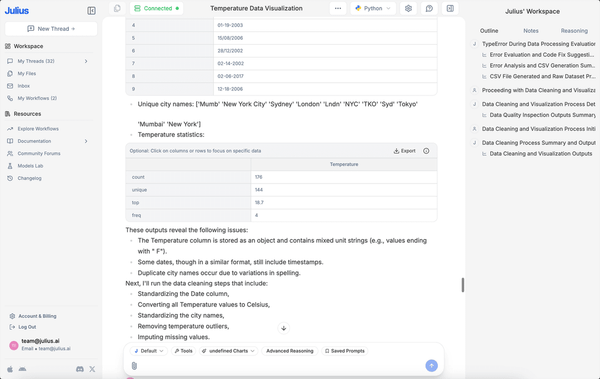This screenshot has width=600, height=379.
Task: View the Changelog
Action: point(29,178)
